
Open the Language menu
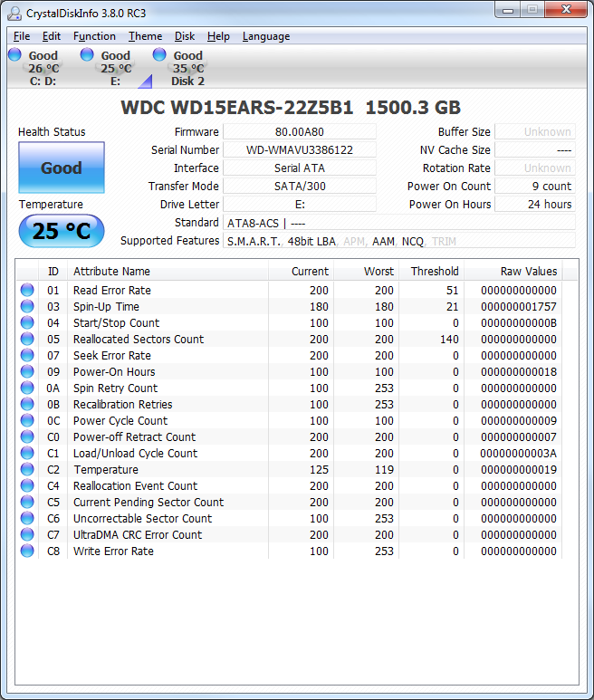266,36
